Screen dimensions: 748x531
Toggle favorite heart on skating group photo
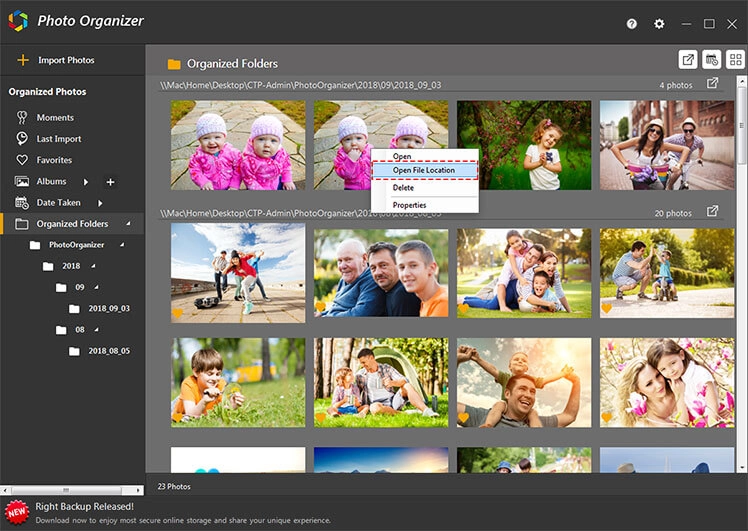(x=177, y=313)
